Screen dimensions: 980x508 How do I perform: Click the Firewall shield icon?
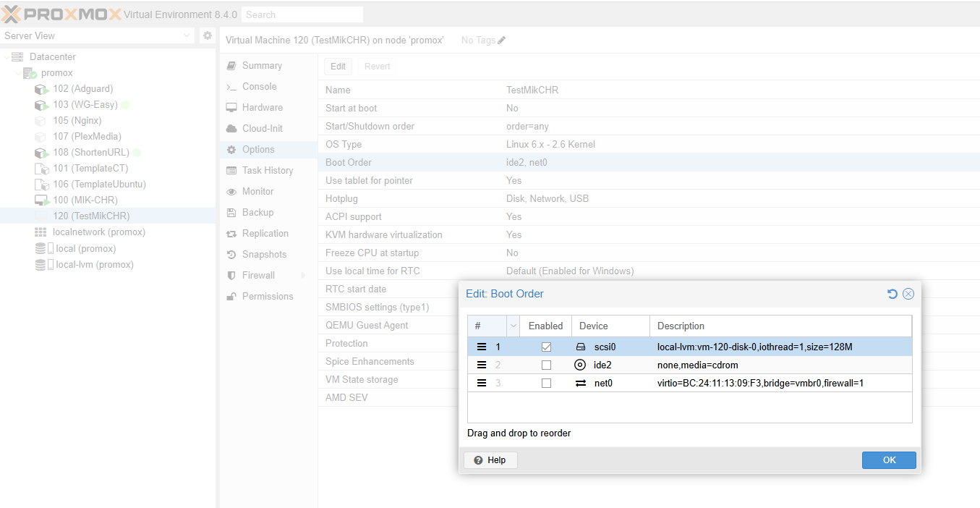click(x=231, y=276)
